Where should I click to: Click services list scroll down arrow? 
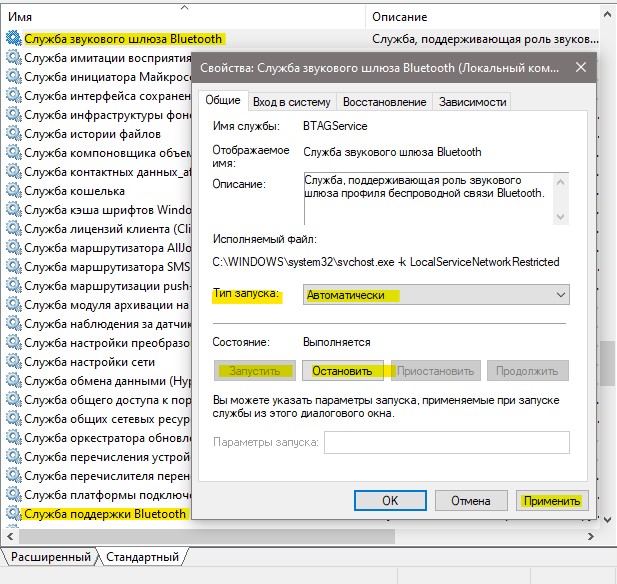(607, 519)
